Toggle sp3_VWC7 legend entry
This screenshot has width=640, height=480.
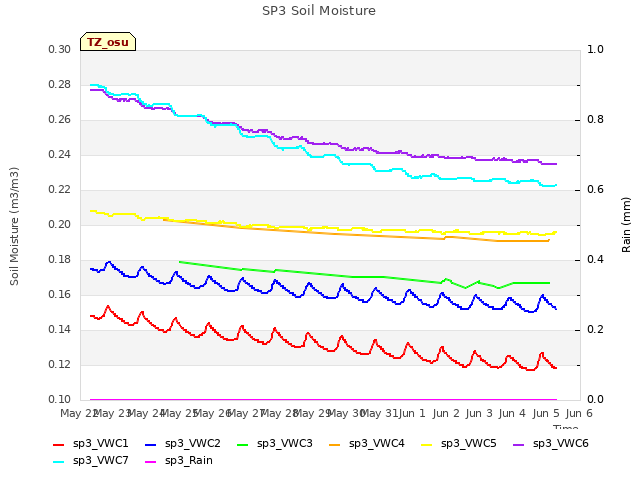coord(91,461)
